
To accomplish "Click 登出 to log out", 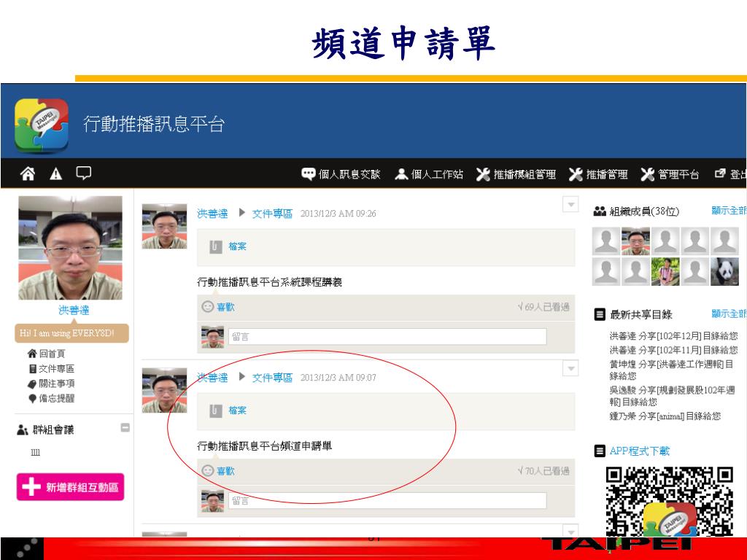I will [x=731, y=174].
